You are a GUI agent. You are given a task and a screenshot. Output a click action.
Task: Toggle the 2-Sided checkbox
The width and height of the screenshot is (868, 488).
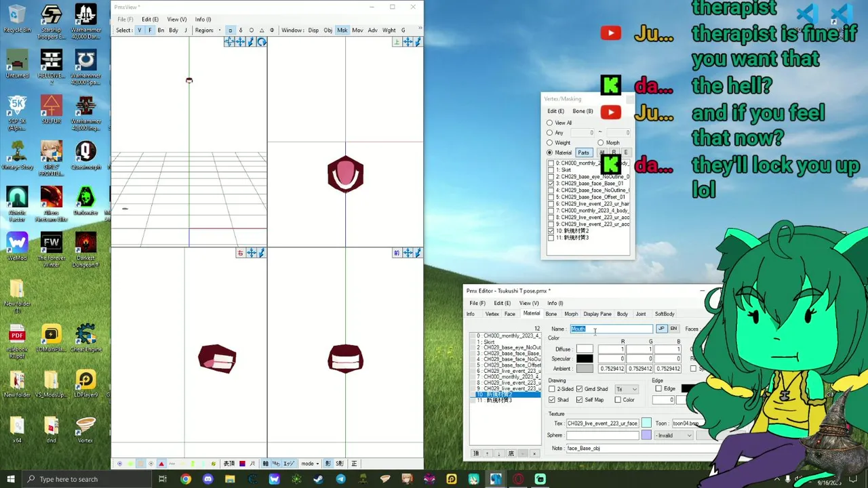tap(552, 389)
